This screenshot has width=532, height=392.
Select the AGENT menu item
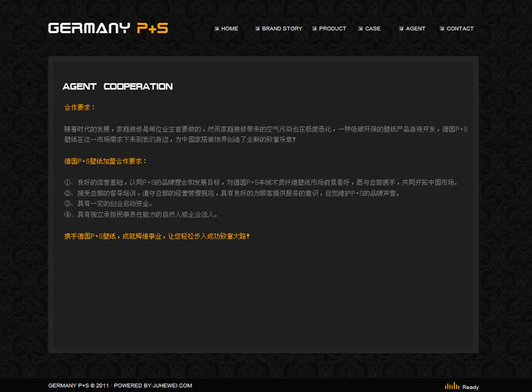click(x=416, y=29)
